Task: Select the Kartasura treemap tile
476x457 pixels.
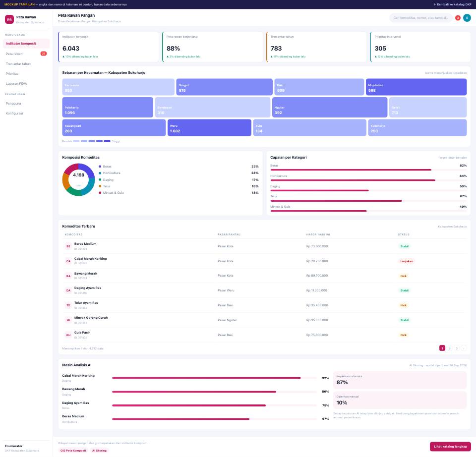Action: [x=119, y=87]
